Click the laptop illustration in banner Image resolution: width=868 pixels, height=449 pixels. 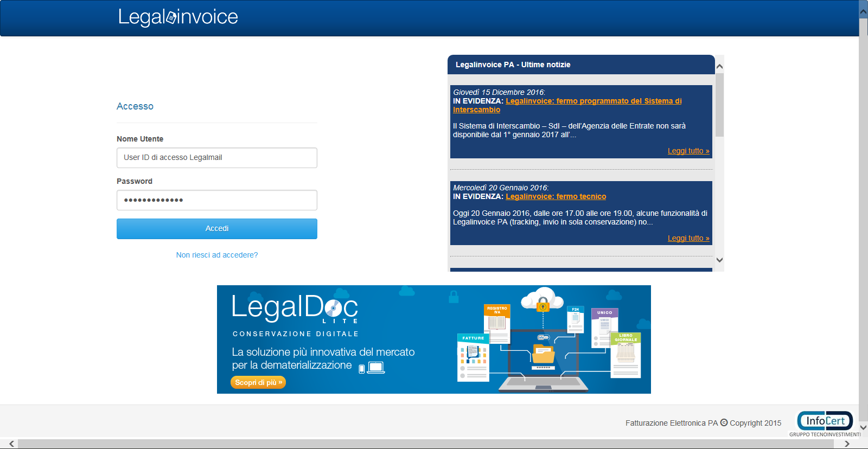pyautogui.click(x=544, y=361)
